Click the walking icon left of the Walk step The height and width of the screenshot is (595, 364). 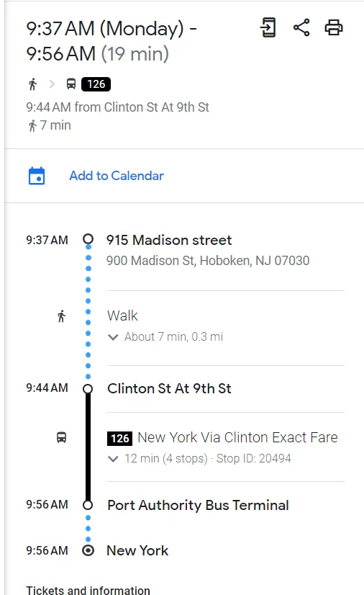[61, 316]
